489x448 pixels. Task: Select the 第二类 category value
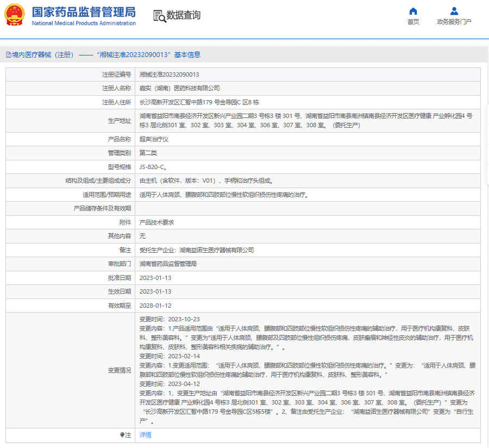(x=148, y=153)
